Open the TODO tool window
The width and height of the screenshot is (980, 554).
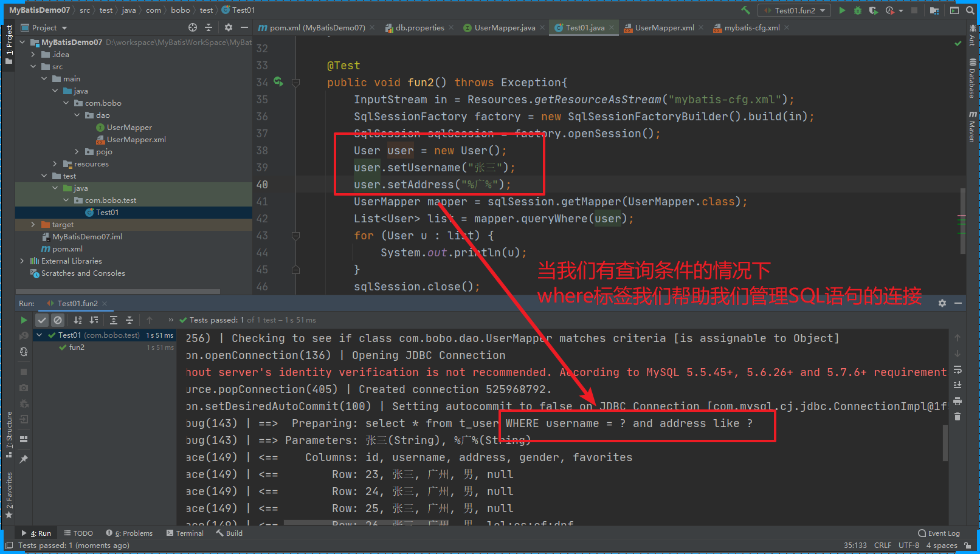point(78,533)
